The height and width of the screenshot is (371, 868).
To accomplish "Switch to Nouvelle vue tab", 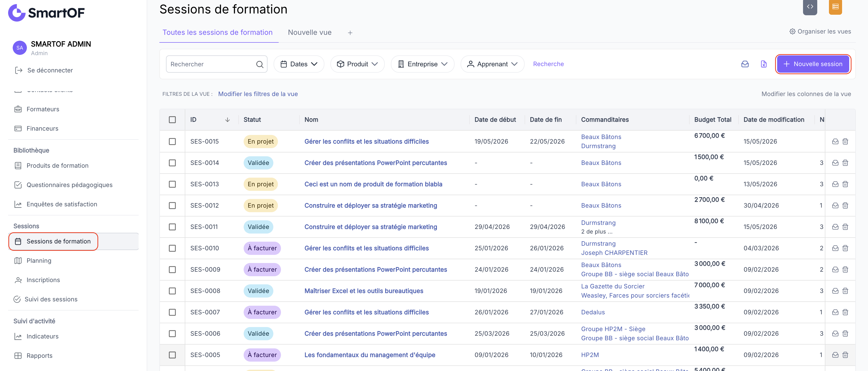I will [x=310, y=32].
